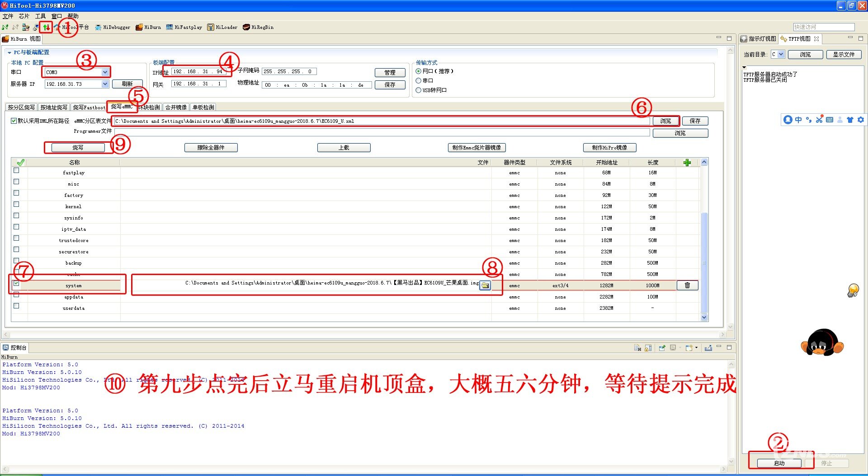
Task: Toggle console scroll lock icon
Action: tap(648, 348)
